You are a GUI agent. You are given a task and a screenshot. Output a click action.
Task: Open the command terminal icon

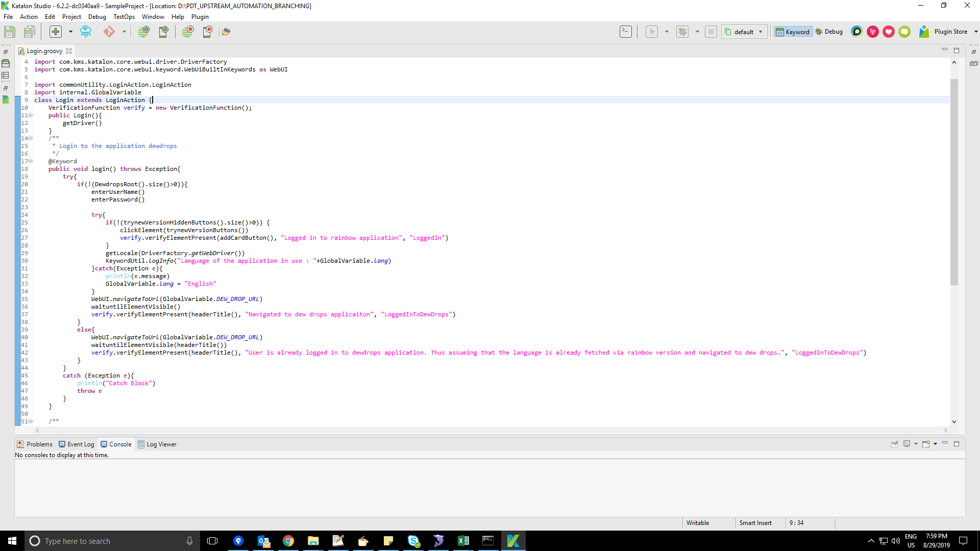pos(626,31)
